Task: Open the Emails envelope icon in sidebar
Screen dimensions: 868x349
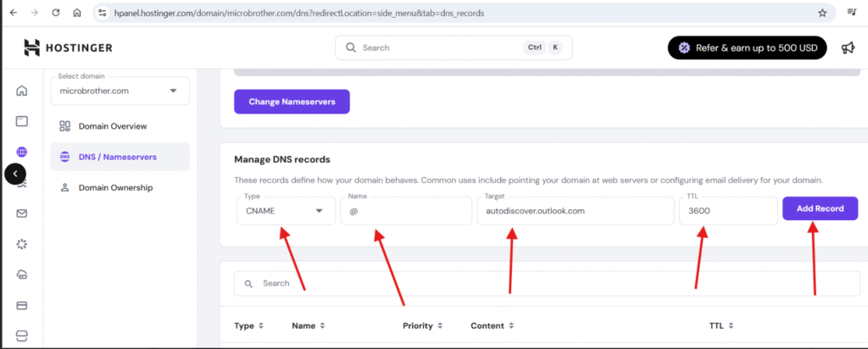Action: (22, 213)
